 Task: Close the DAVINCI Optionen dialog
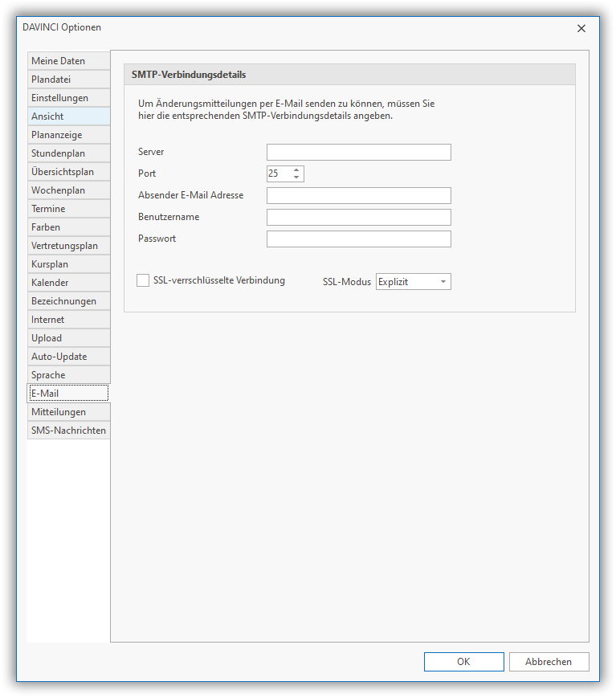(581, 28)
